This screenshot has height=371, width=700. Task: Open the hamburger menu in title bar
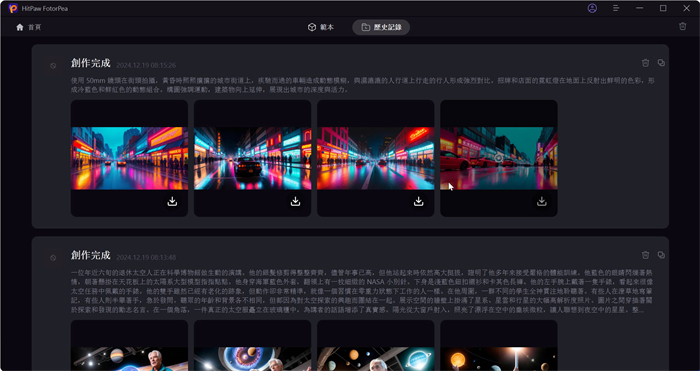pyautogui.click(x=616, y=8)
